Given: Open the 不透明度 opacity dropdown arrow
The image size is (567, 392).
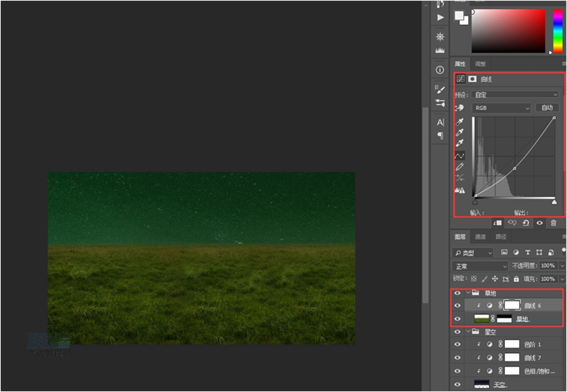Looking at the screenshot, I should click(562, 266).
